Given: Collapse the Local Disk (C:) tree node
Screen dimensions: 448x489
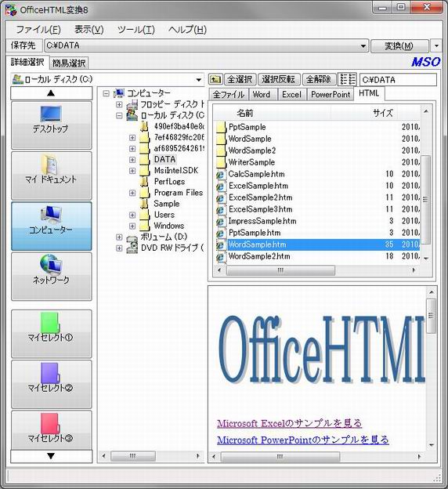Looking at the screenshot, I should (x=119, y=116).
